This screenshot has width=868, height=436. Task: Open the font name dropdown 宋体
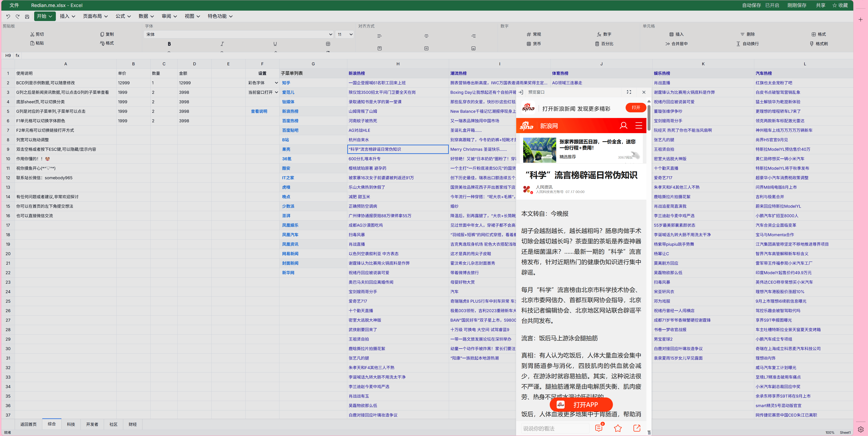point(239,34)
